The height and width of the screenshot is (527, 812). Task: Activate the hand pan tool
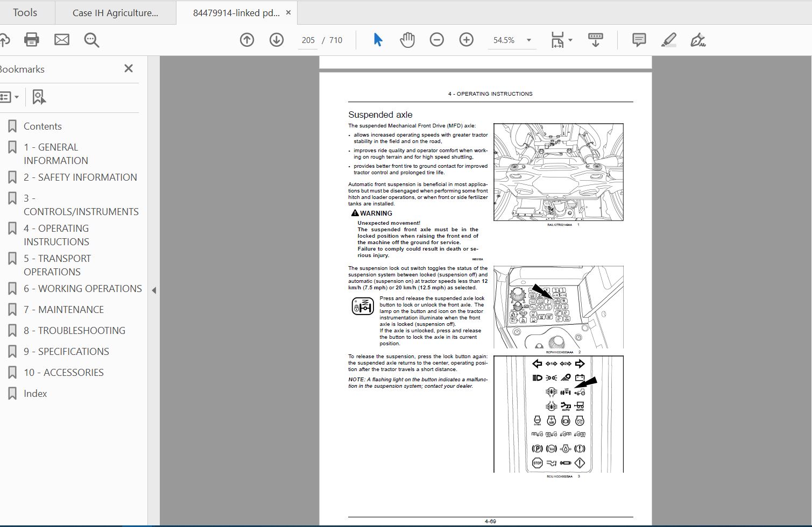tap(407, 40)
